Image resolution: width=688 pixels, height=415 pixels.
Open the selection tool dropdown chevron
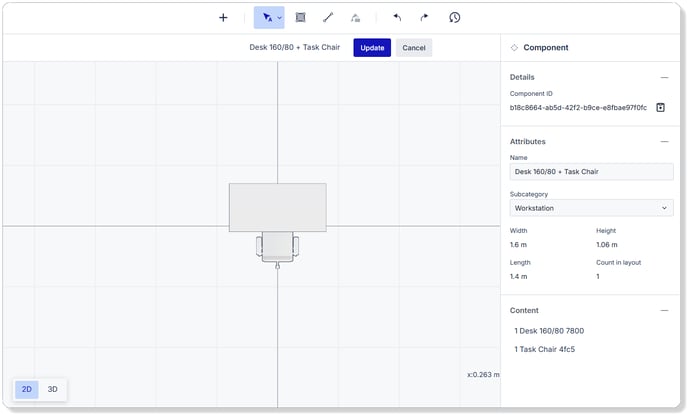point(280,18)
